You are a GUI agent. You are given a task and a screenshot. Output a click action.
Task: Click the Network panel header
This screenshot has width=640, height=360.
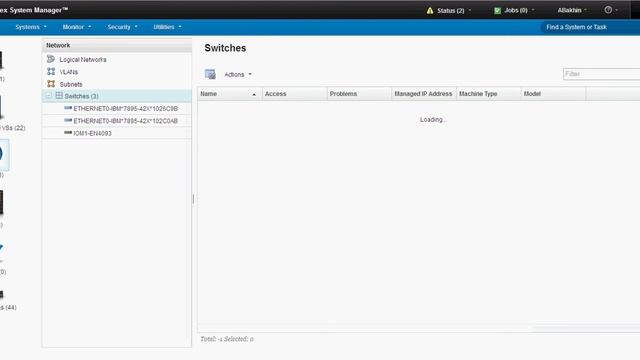click(x=117, y=45)
